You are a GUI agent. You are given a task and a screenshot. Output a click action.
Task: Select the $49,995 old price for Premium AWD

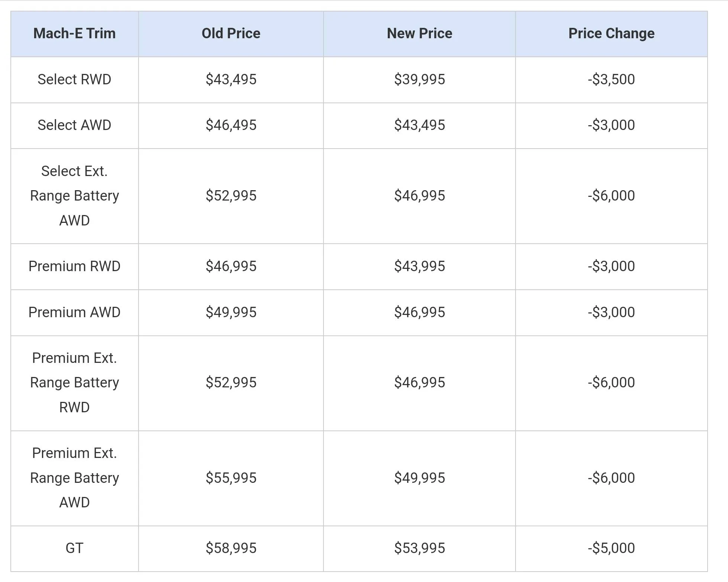tap(231, 312)
